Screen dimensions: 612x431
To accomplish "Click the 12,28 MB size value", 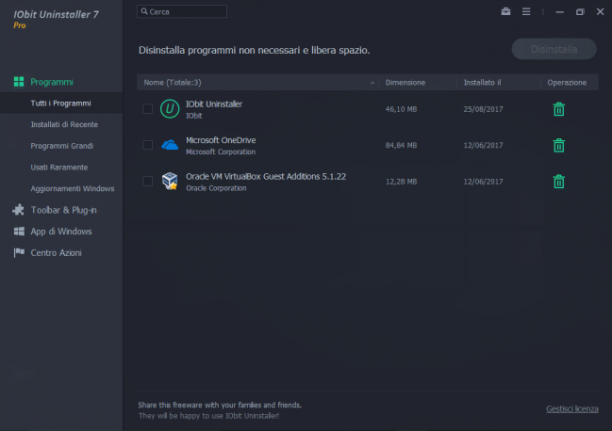I will point(401,182).
